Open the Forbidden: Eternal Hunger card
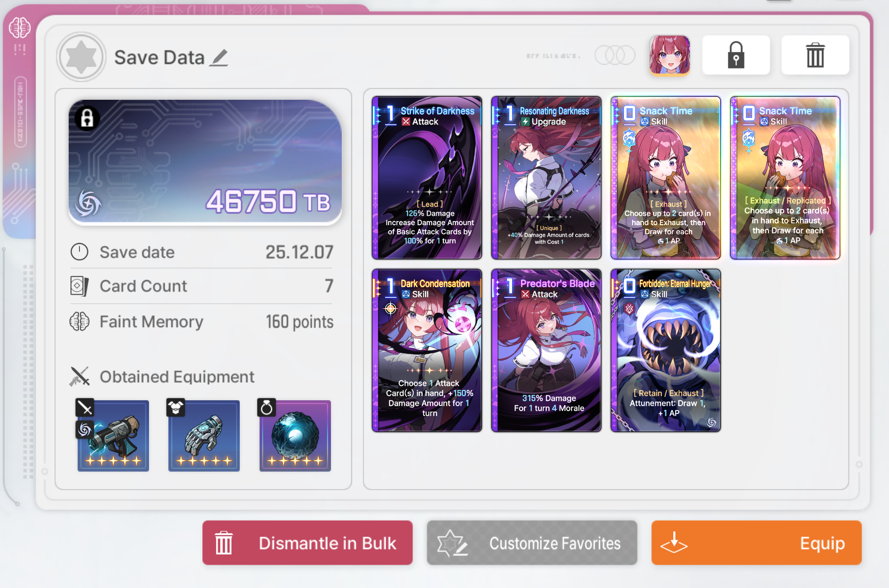Viewport: 889px width, 588px height. [666, 351]
